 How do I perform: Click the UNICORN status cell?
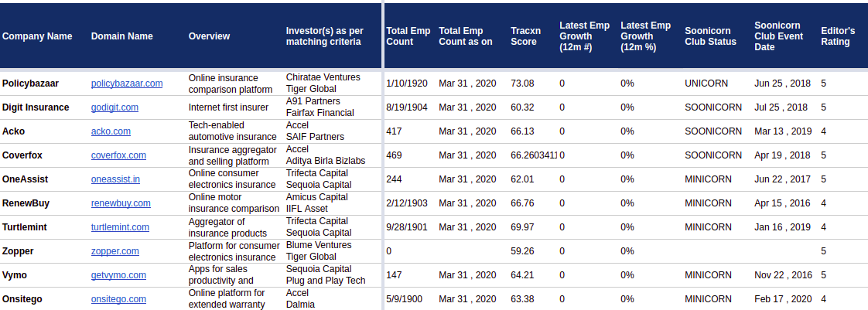pyautogui.click(x=707, y=83)
